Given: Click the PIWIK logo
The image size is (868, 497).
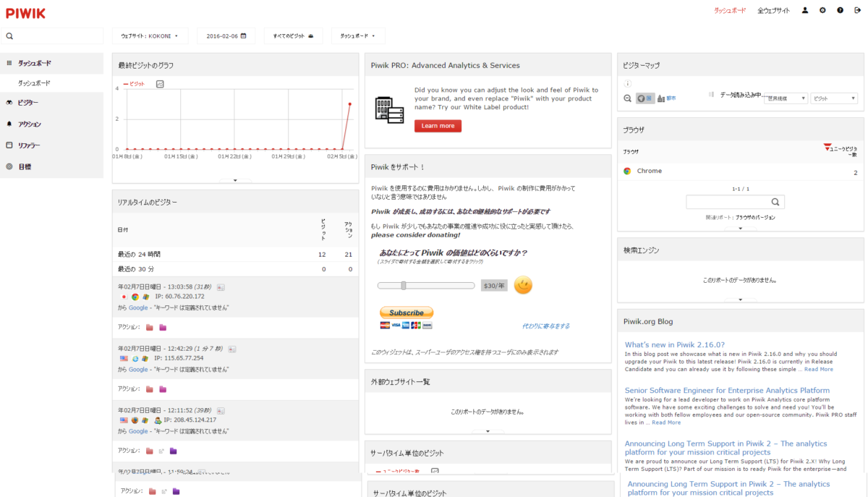Looking at the screenshot, I should pos(25,13).
